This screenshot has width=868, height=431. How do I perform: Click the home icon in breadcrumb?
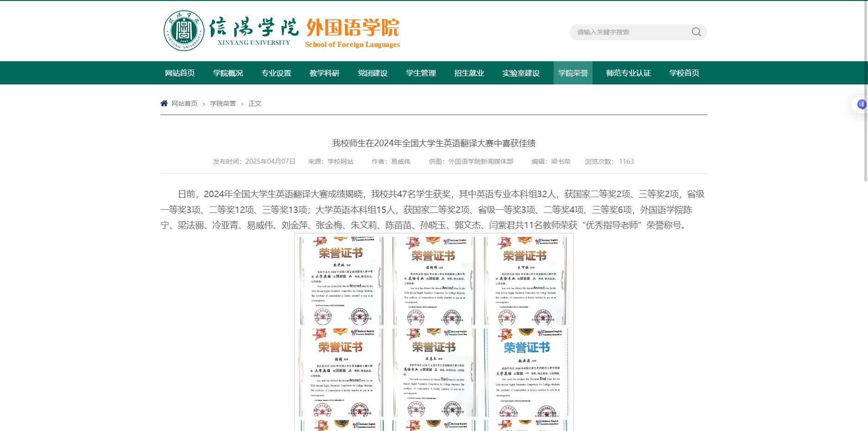(x=164, y=103)
